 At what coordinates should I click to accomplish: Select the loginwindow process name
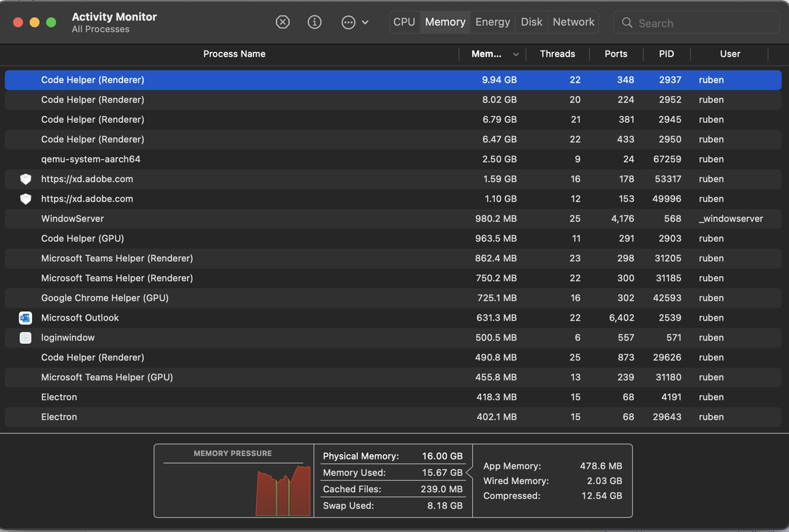68,338
